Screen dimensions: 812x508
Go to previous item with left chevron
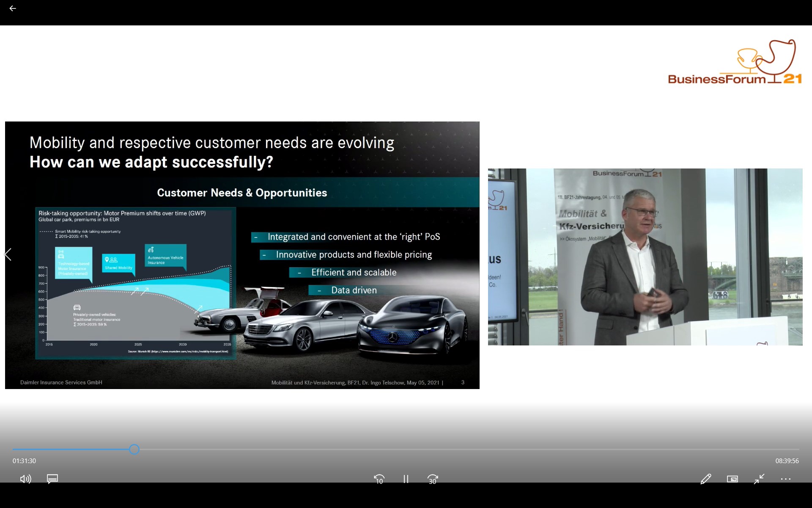click(8, 254)
